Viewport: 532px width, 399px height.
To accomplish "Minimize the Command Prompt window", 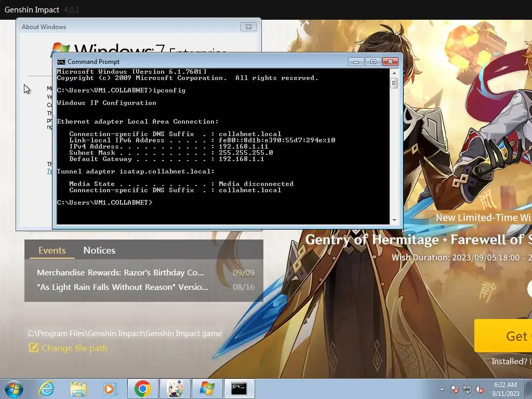I will [x=356, y=61].
